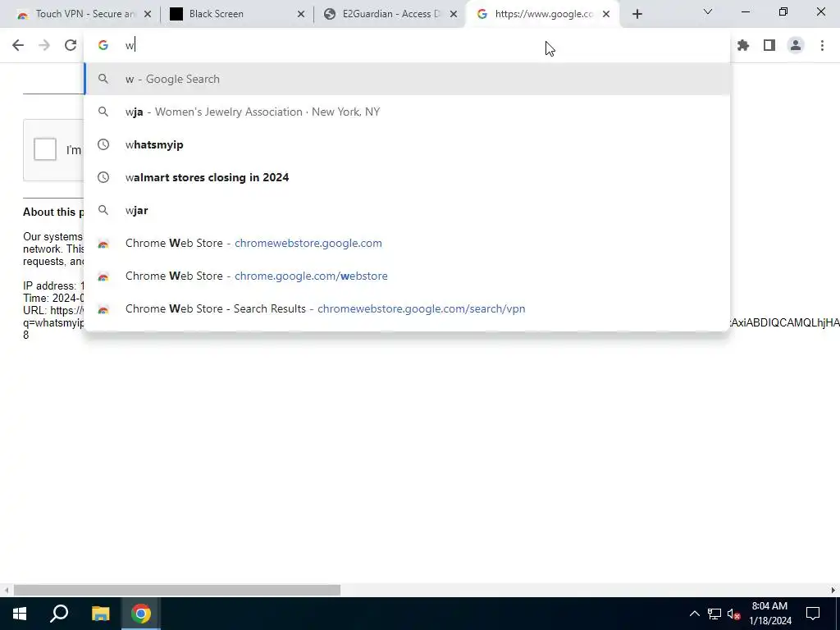Click the Web Store icon of Search Results row

click(x=103, y=309)
